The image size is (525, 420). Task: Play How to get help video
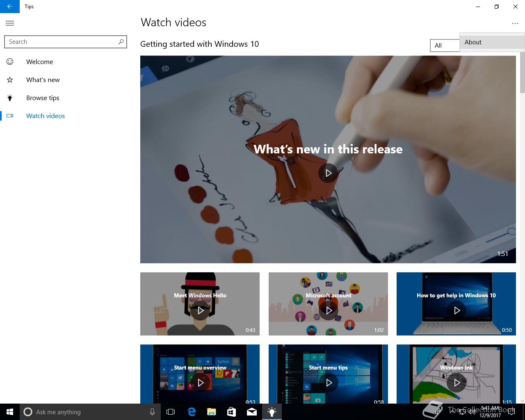[x=457, y=310]
